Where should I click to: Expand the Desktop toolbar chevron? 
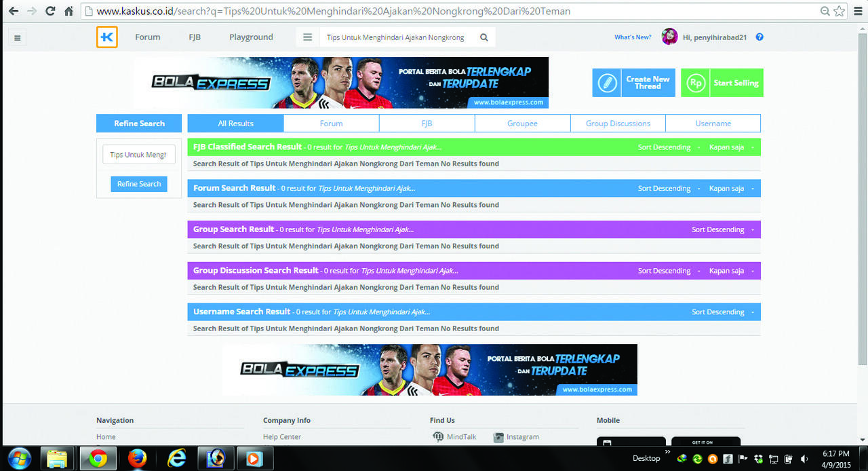667,452
